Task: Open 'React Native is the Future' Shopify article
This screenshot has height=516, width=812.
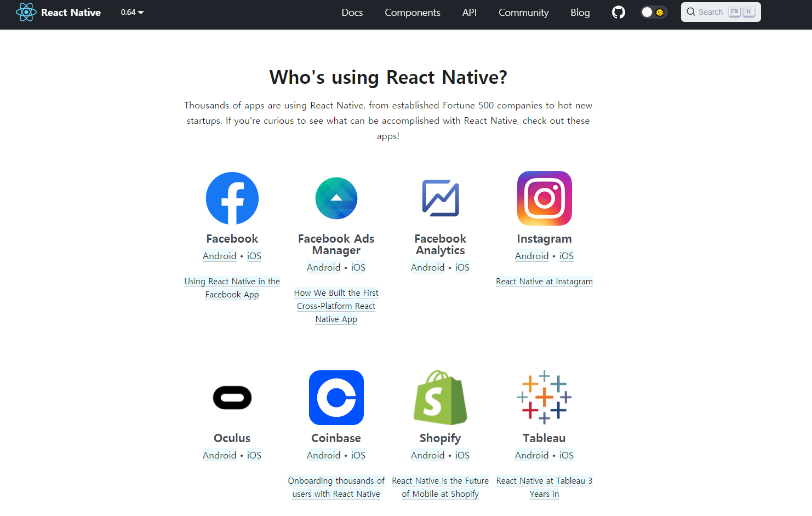Action: (441, 488)
